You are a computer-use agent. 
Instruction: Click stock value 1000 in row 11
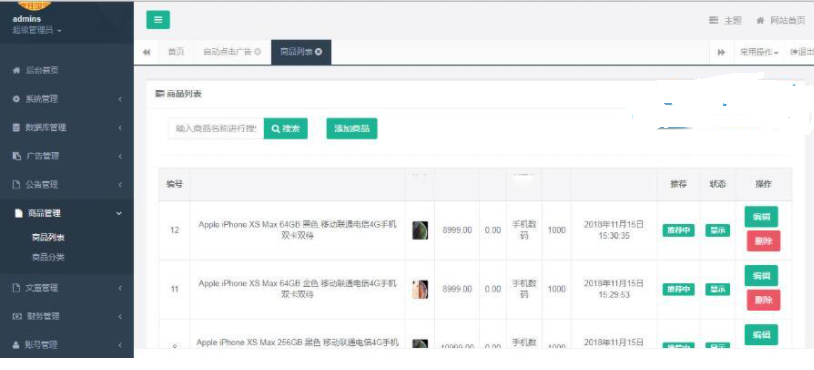coord(557,289)
